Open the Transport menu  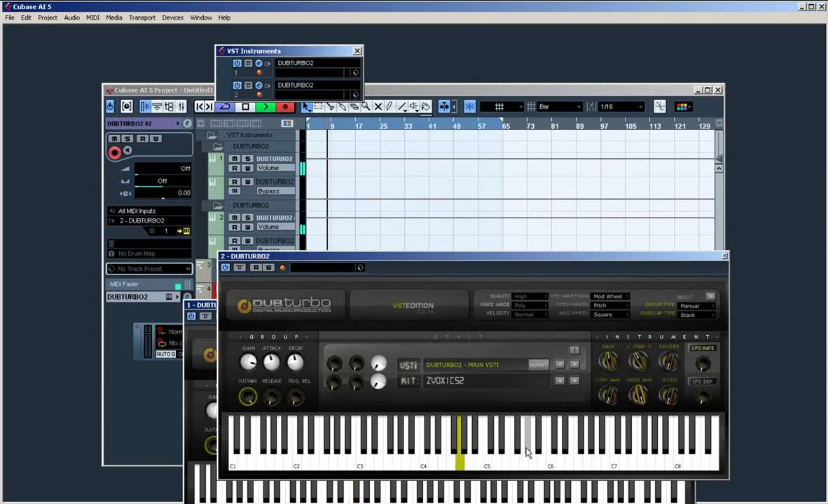coord(142,17)
